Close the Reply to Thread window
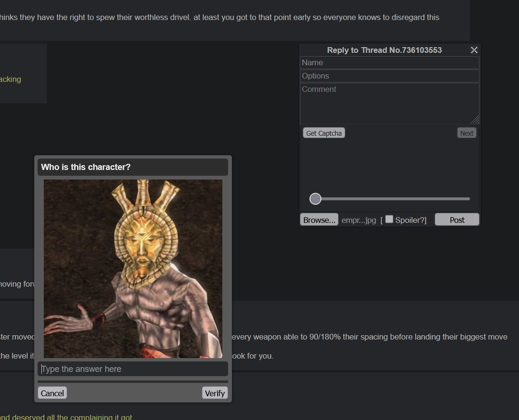 (x=474, y=50)
